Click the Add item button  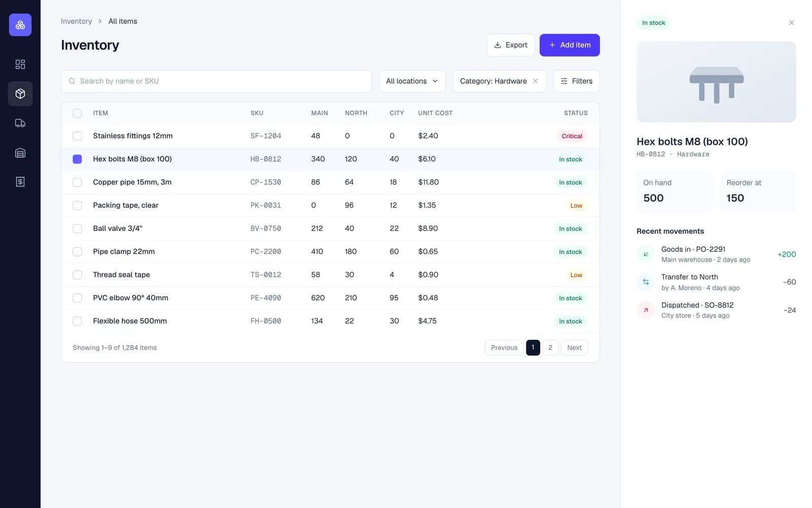coord(569,45)
